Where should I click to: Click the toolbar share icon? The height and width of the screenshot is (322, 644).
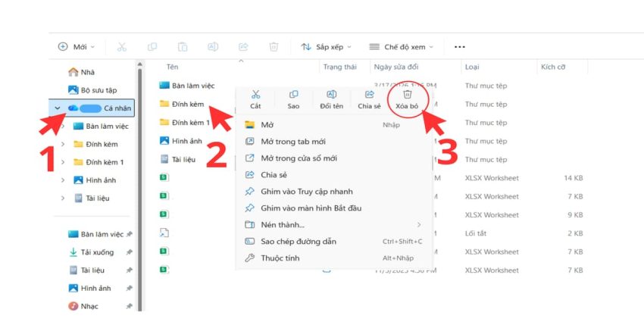coord(243,47)
